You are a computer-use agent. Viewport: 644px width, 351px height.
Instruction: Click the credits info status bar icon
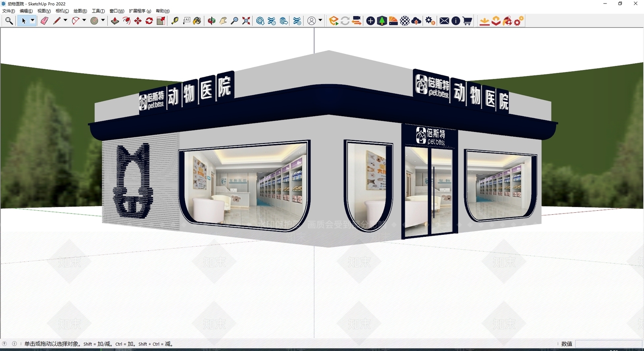pyautogui.click(x=14, y=344)
